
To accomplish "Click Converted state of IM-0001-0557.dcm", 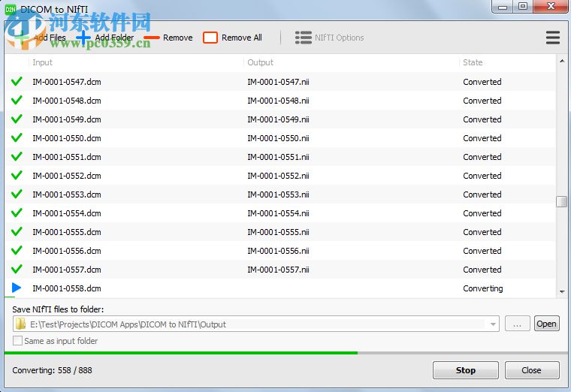I will 482,270.
